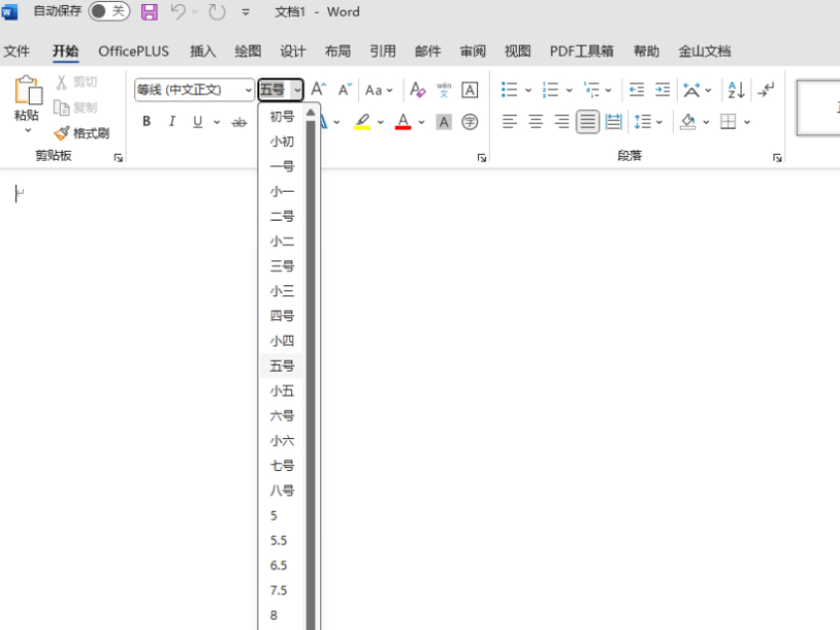The width and height of the screenshot is (840, 630).
Task: Clear all formatting eraser icon
Action: pyautogui.click(x=418, y=89)
